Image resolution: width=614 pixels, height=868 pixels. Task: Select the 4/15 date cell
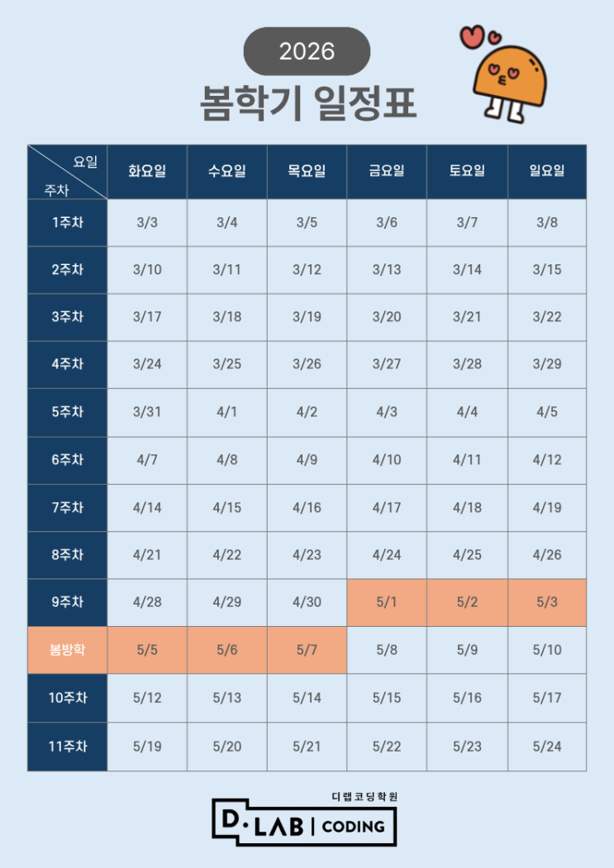coord(227,507)
